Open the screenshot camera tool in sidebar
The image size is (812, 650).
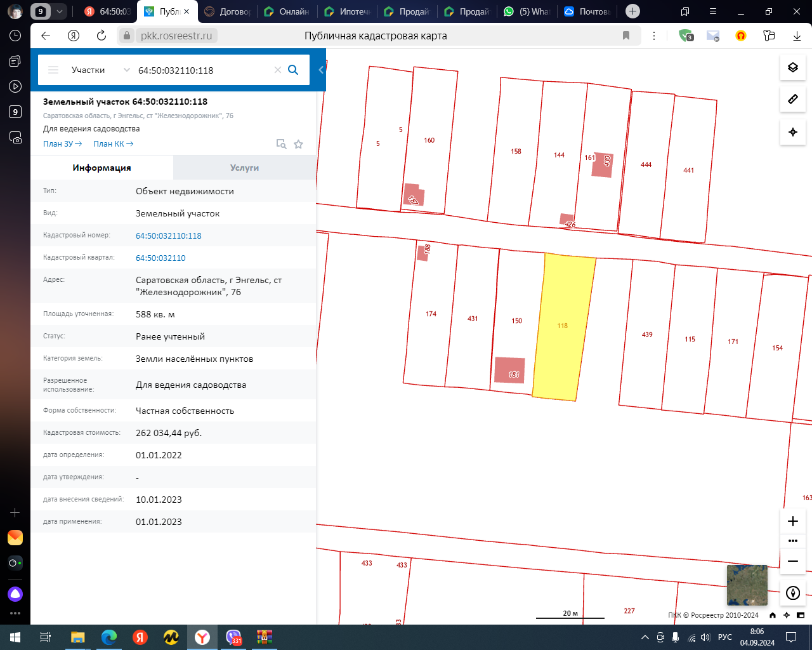(15, 137)
